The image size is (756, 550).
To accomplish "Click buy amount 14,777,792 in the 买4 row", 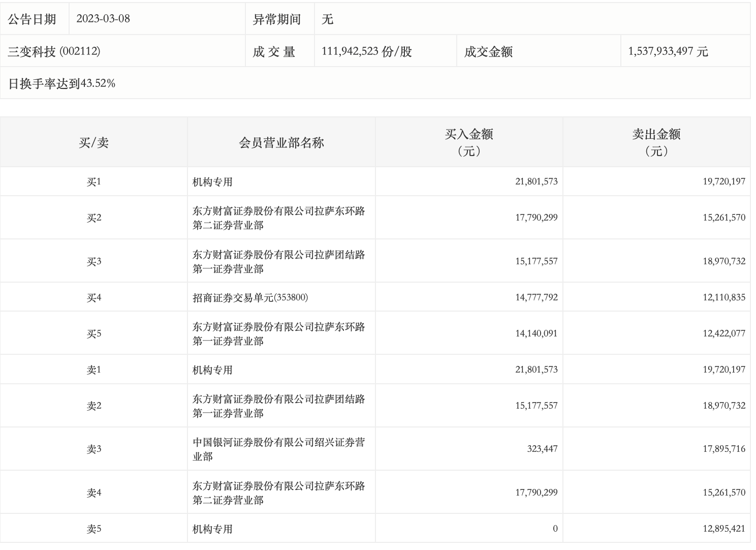I will (536, 297).
